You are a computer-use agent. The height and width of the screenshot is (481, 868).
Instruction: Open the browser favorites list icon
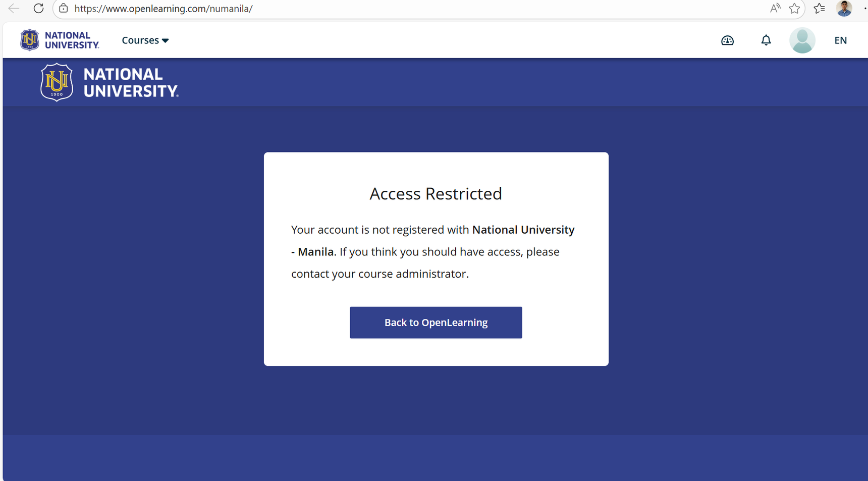tap(820, 9)
